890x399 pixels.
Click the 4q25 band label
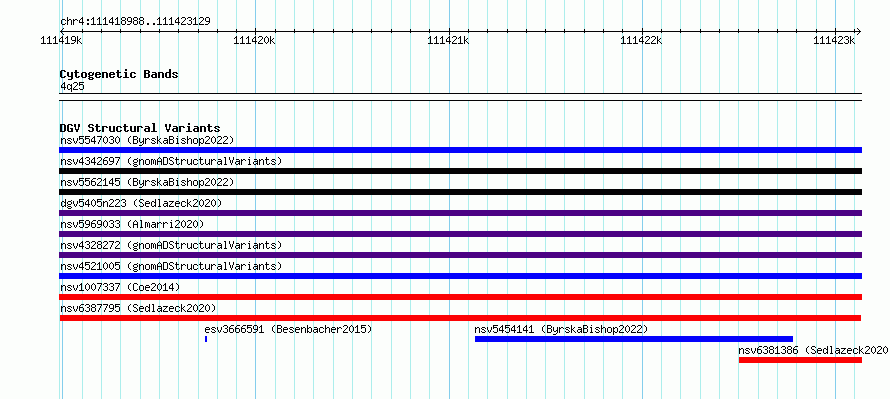(73, 87)
